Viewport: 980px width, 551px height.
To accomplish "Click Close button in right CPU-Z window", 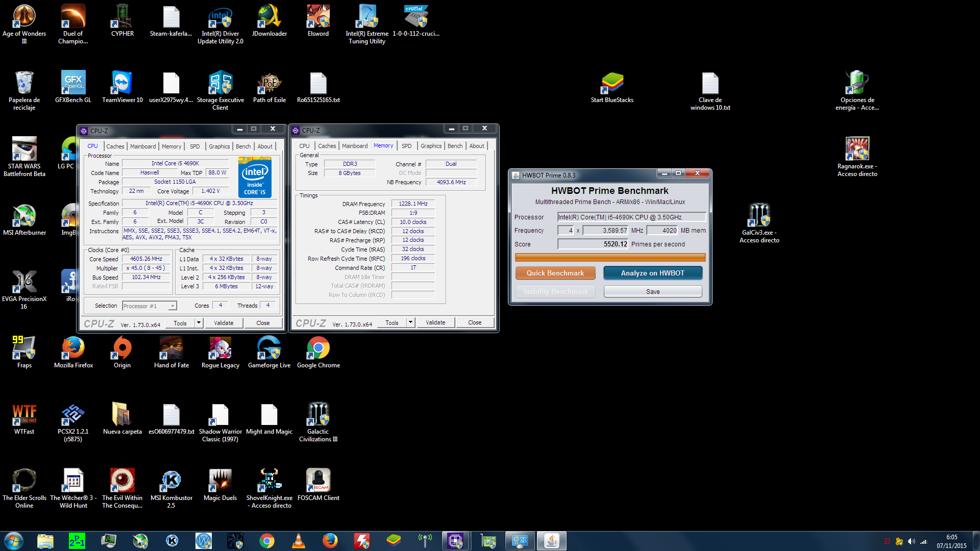I will click(x=475, y=322).
